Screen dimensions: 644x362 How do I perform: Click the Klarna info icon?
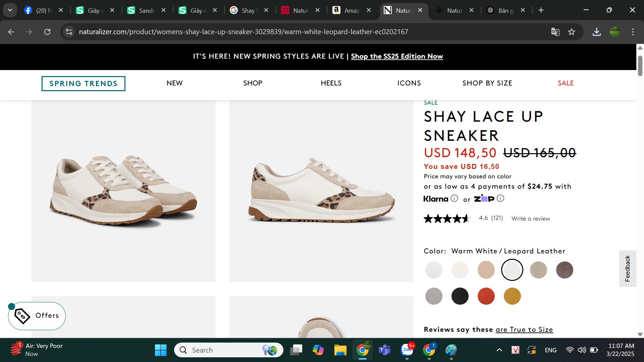454,198
